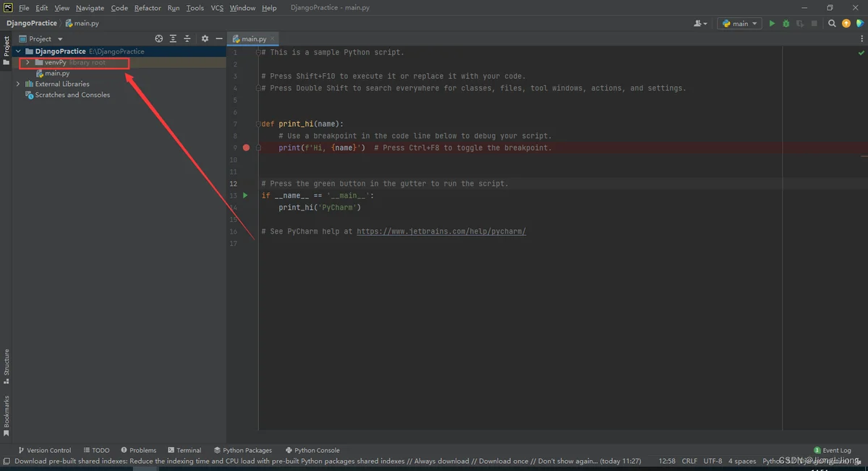This screenshot has height=471, width=868.
Task: Run the main configuration with green play button
Action: point(772,23)
